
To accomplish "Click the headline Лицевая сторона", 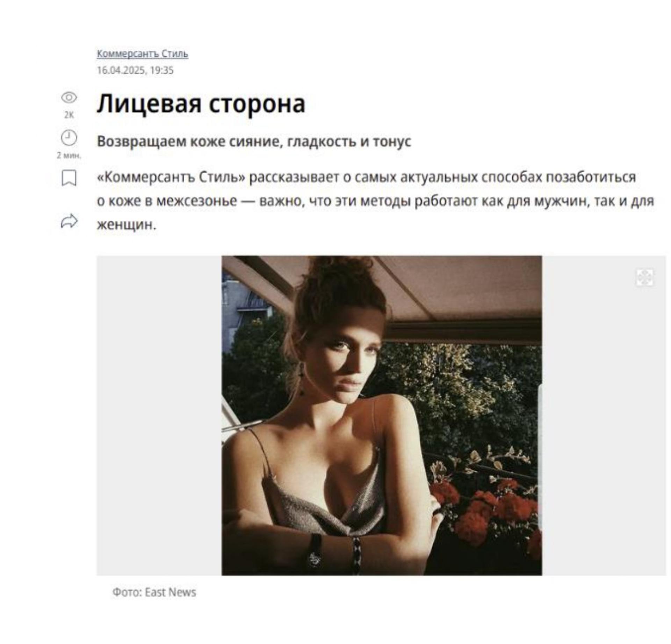I will pyautogui.click(x=201, y=104).
